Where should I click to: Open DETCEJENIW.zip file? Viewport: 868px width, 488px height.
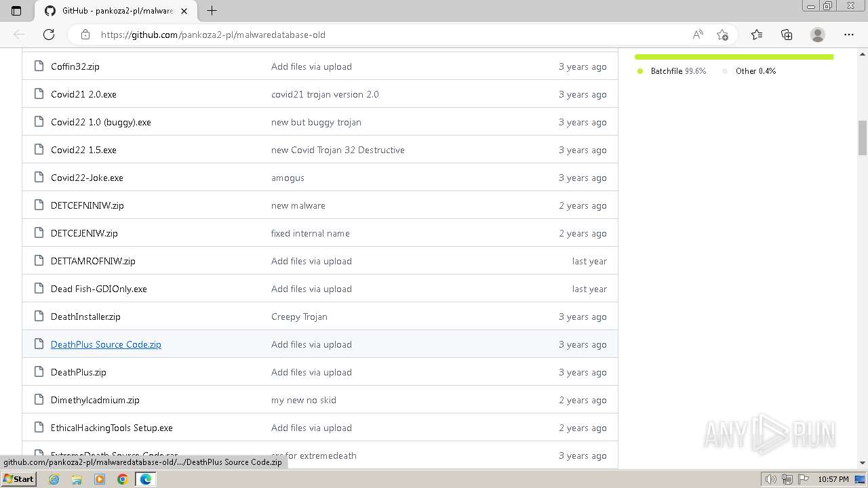[84, 233]
